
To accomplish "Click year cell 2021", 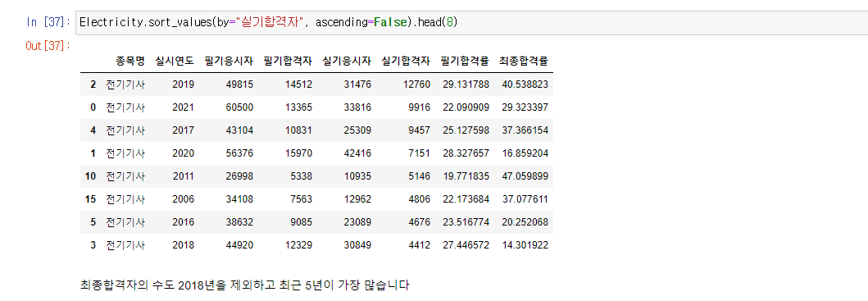I will (184, 107).
